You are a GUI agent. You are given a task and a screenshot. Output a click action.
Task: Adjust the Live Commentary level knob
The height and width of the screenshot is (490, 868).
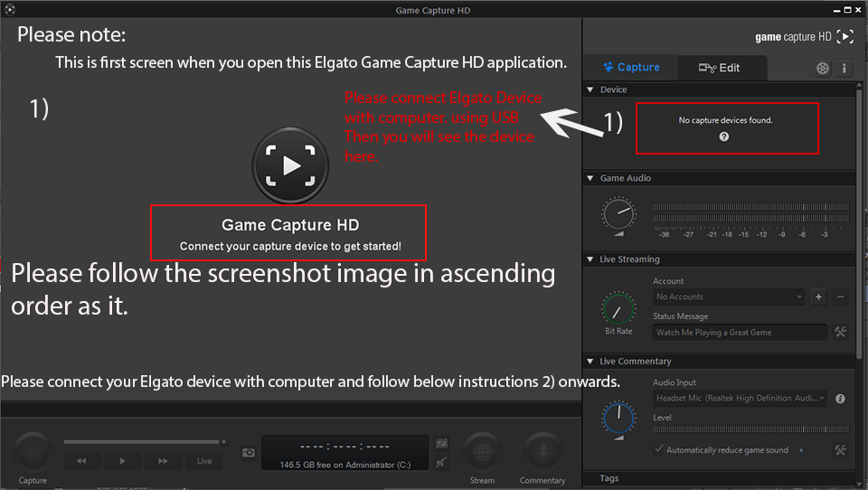(x=618, y=418)
